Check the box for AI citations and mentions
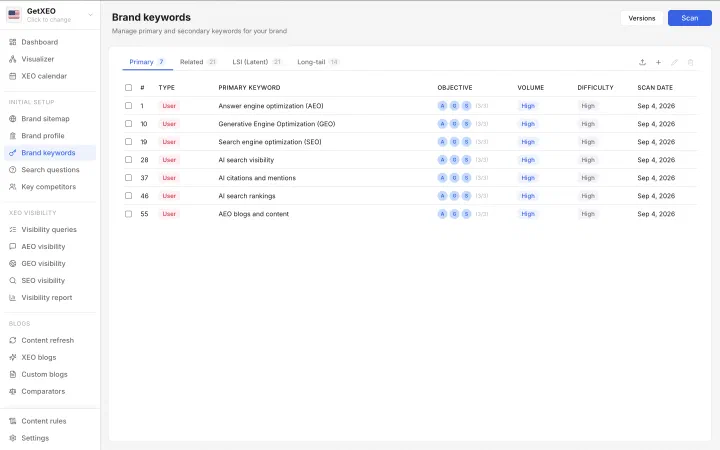The width and height of the screenshot is (720, 450). (129, 178)
